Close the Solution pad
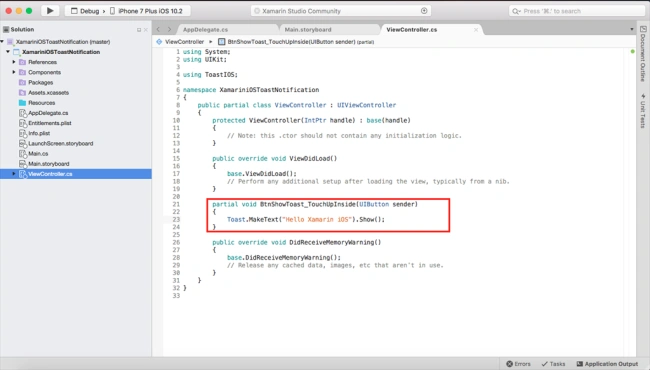 point(146,30)
